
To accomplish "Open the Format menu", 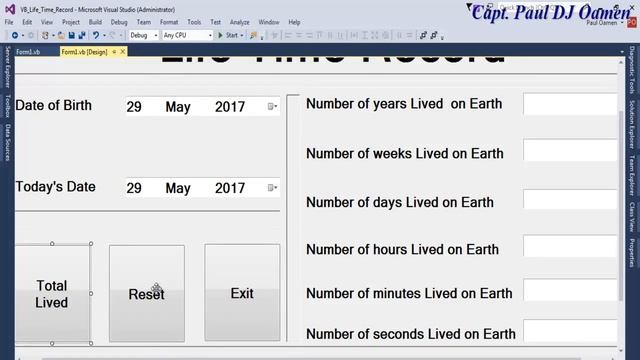I will click(169, 22).
